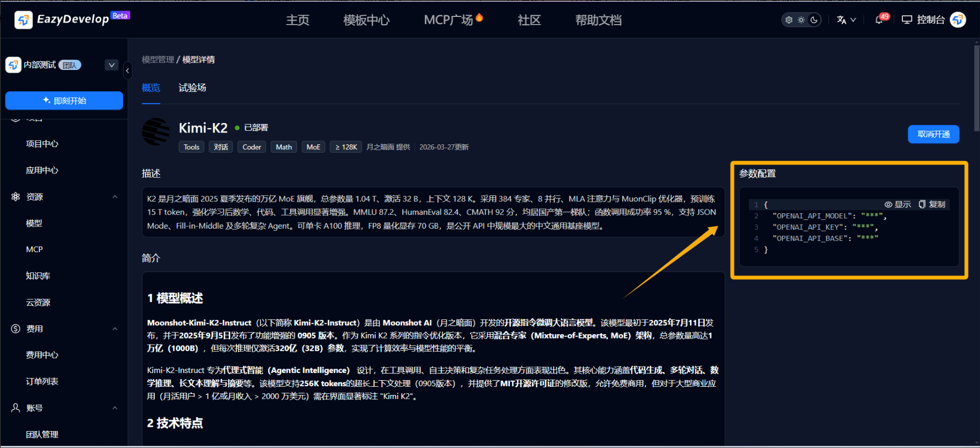Switch to dark theme moon icon

tap(814, 20)
